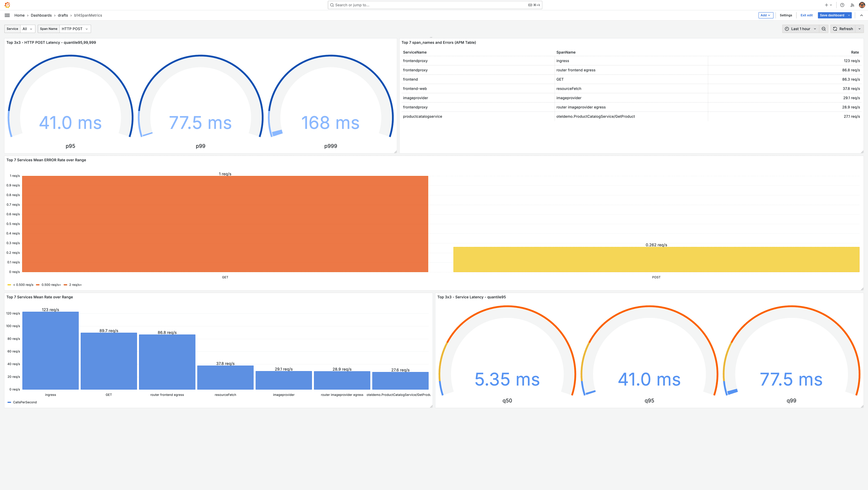Viewport: 868px width, 490px height.
Task: Grab resize handle of Mean Rate panel
Action: point(431,406)
